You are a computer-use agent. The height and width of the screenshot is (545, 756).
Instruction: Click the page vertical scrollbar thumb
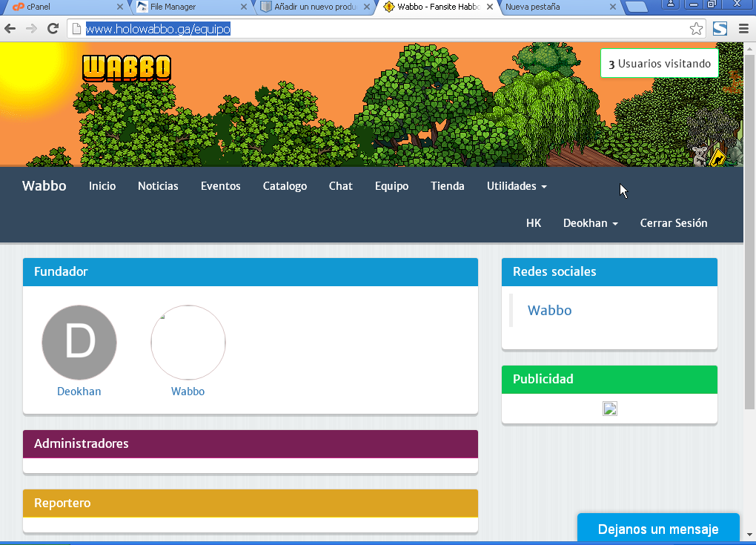749,231
